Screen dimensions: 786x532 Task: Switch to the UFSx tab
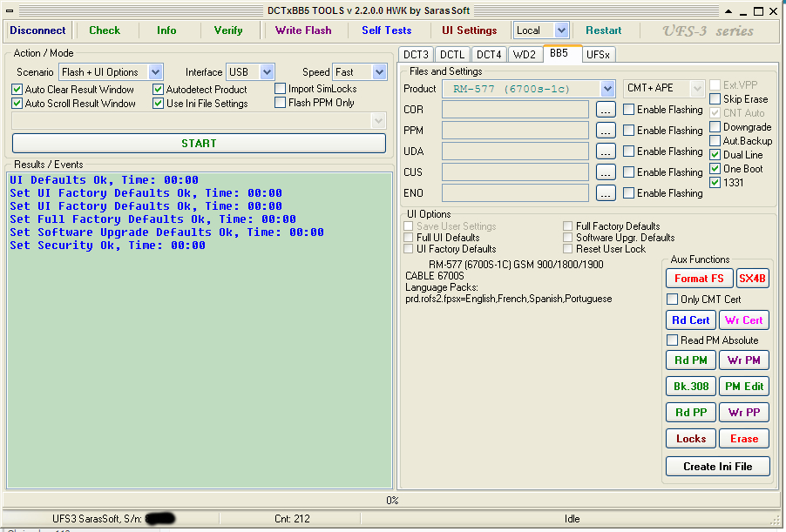click(598, 54)
